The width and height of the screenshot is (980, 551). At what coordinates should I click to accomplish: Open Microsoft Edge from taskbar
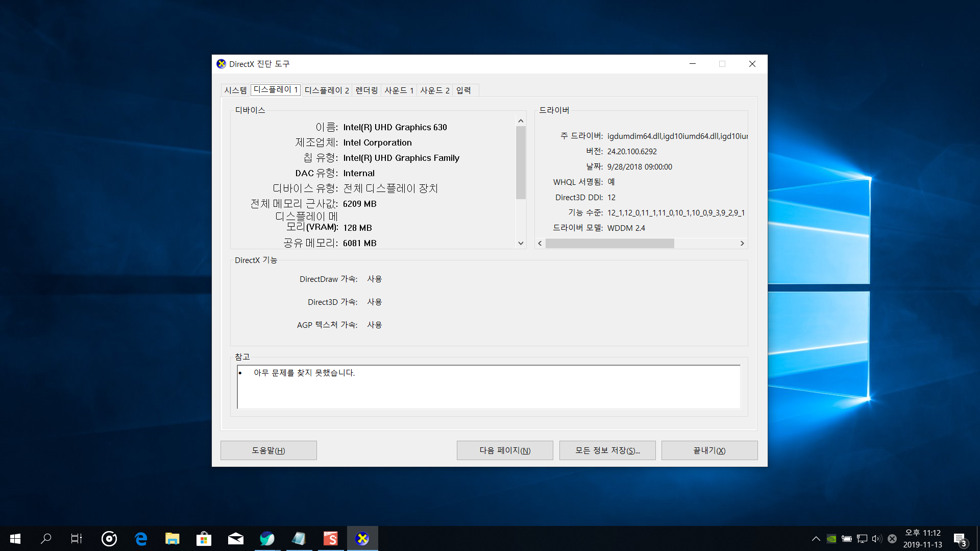point(141,538)
